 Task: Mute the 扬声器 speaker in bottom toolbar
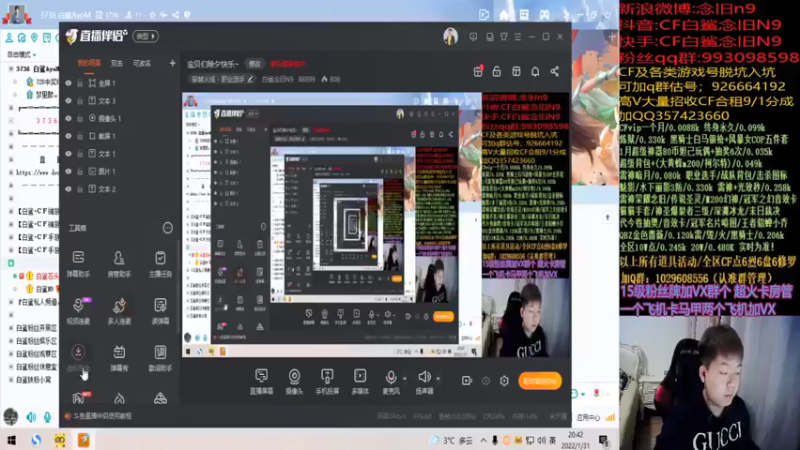click(x=424, y=381)
